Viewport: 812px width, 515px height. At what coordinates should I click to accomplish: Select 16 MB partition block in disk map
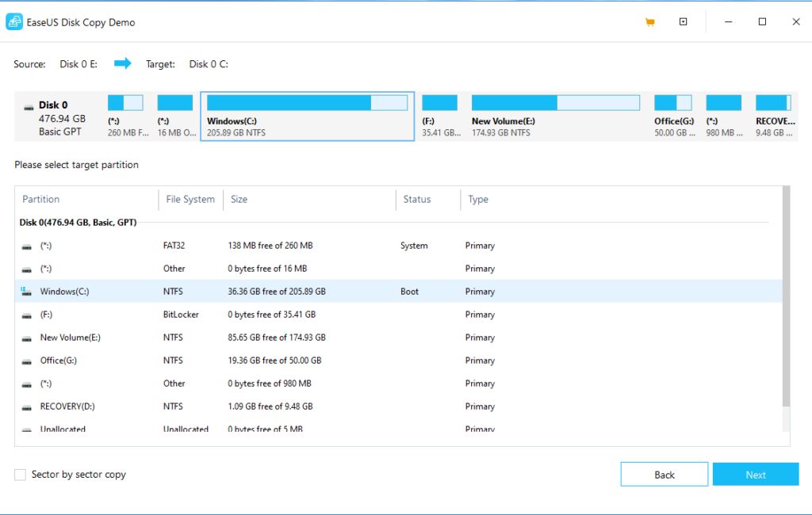pos(176,116)
